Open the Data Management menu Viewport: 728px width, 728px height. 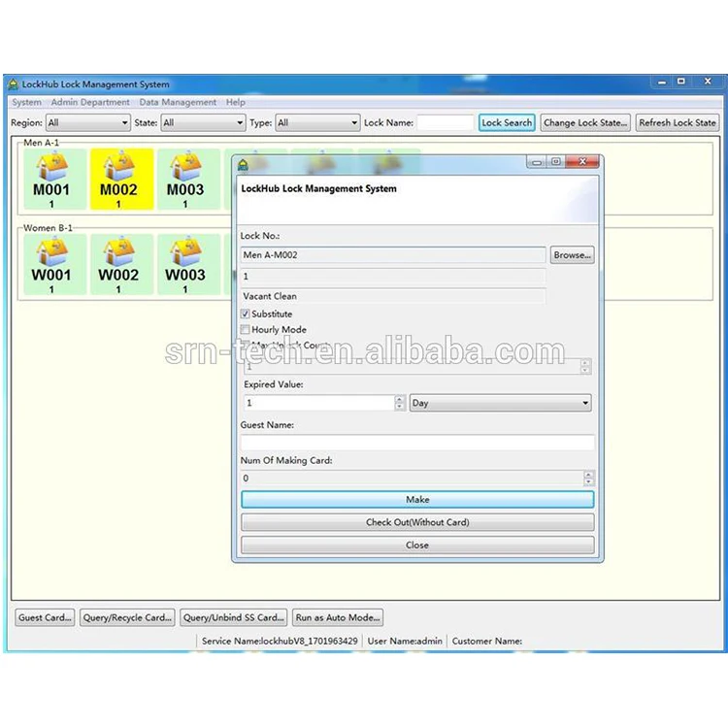[178, 102]
